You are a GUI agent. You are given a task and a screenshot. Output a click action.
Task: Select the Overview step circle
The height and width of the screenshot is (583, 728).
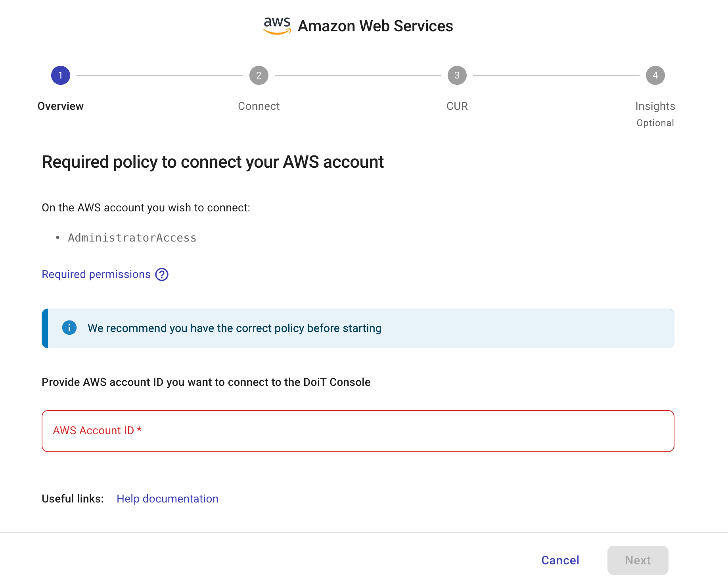pyautogui.click(x=61, y=75)
